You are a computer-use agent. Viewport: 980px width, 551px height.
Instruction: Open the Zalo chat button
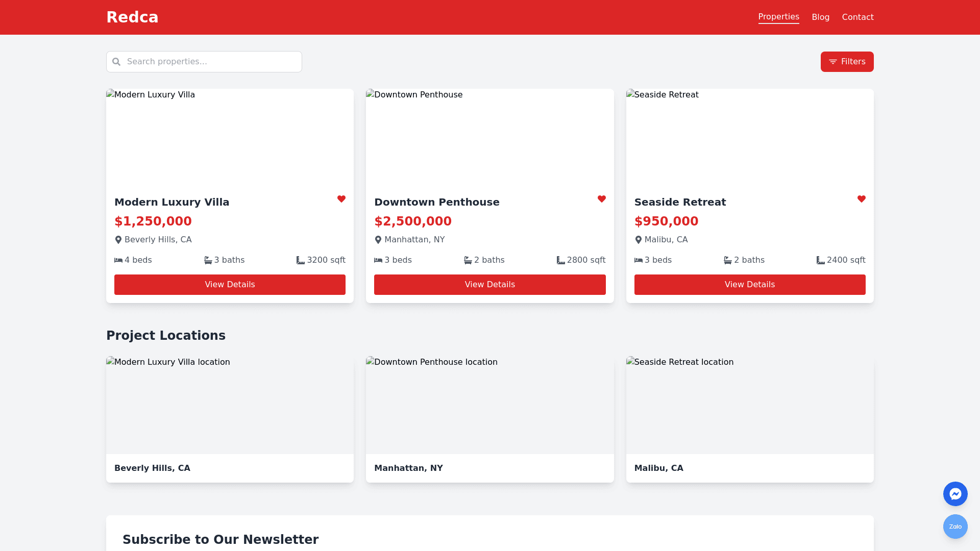pos(955,527)
